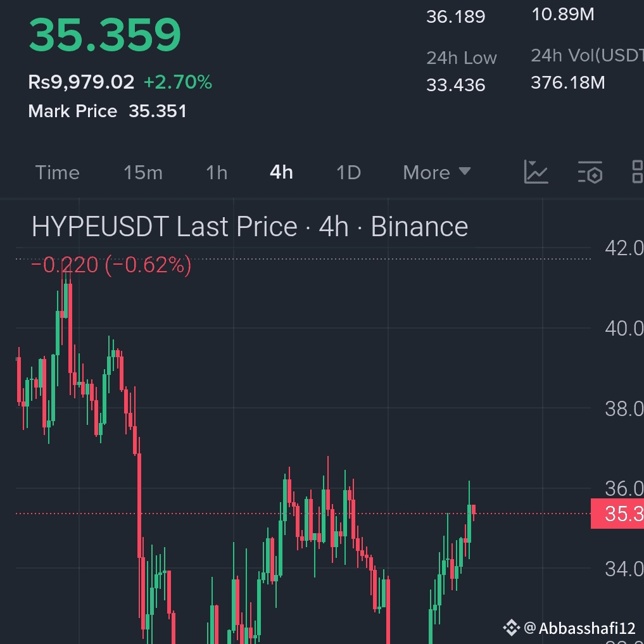
Task: Click the last price 35.359
Action: coord(104,35)
